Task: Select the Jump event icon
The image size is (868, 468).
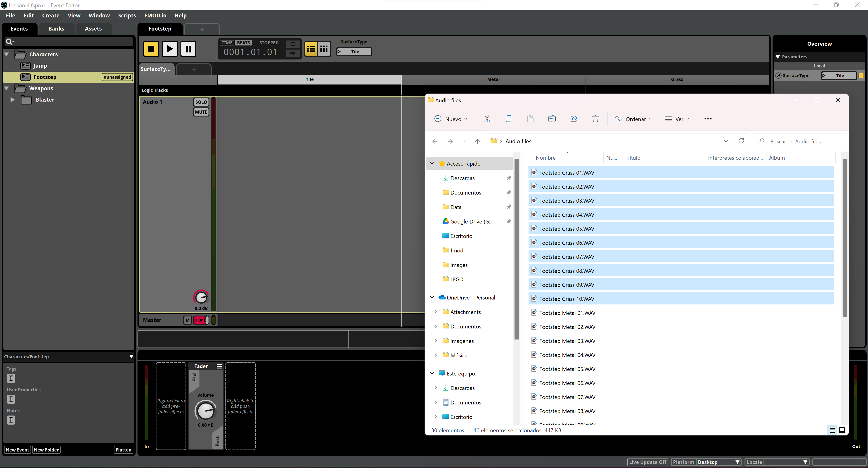Action: pos(25,66)
